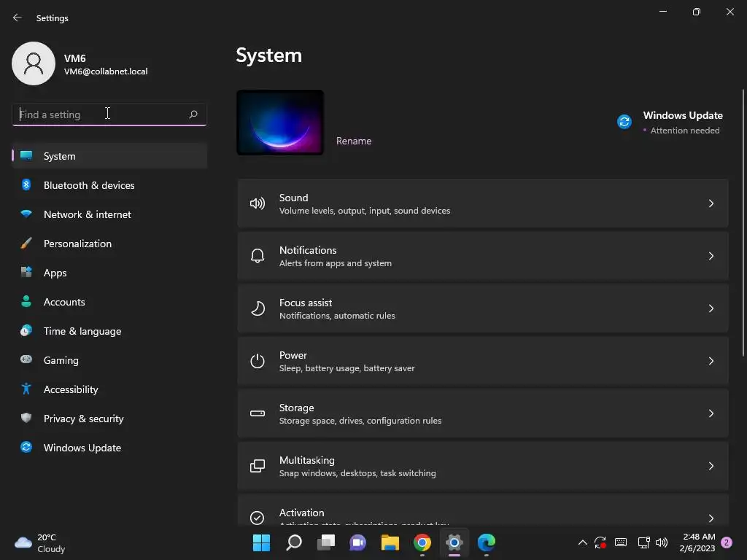Click the VM6 profile avatar
747x560 pixels.
click(34, 63)
